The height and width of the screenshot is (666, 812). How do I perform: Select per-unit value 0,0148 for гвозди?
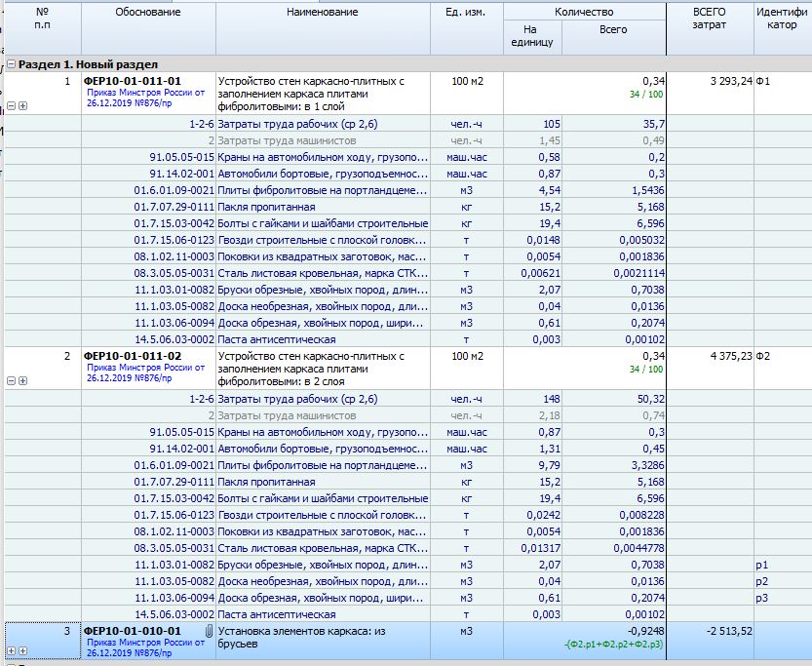(544, 240)
